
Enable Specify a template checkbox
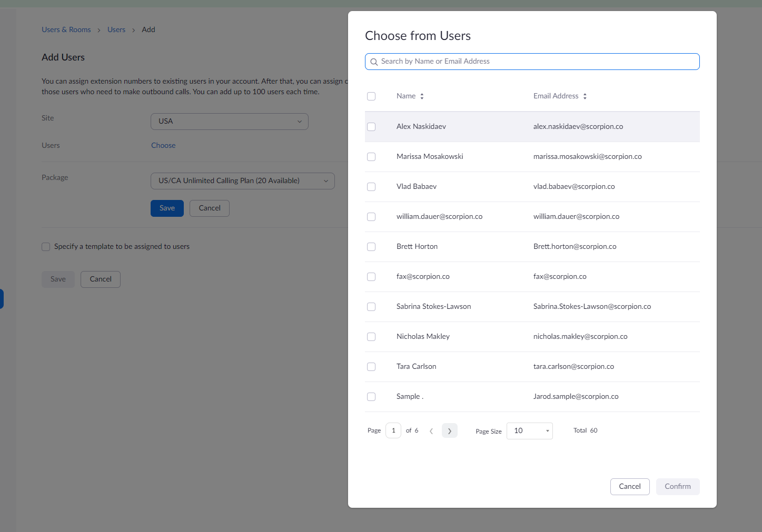click(x=46, y=247)
